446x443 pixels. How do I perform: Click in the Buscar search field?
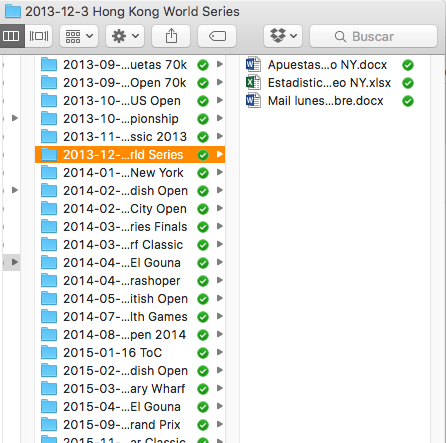(x=373, y=36)
